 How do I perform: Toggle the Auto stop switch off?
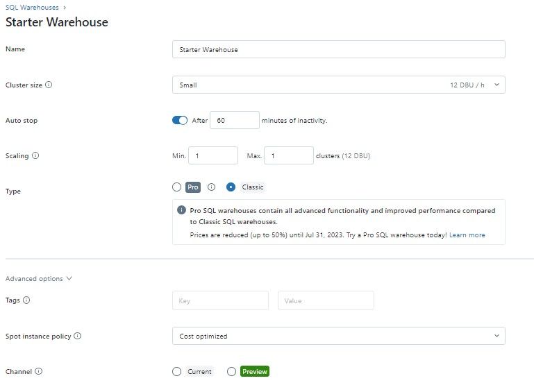[x=180, y=120]
